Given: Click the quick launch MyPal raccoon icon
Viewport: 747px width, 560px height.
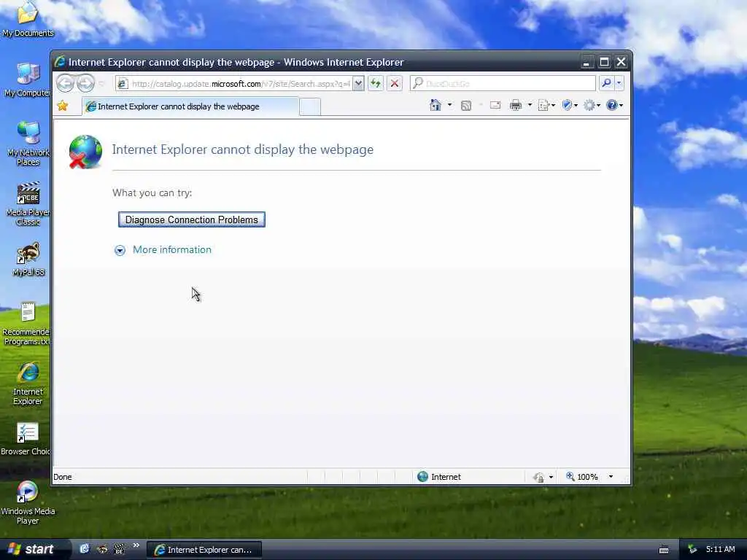Looking at the screenshot, I should pos(102,549).
